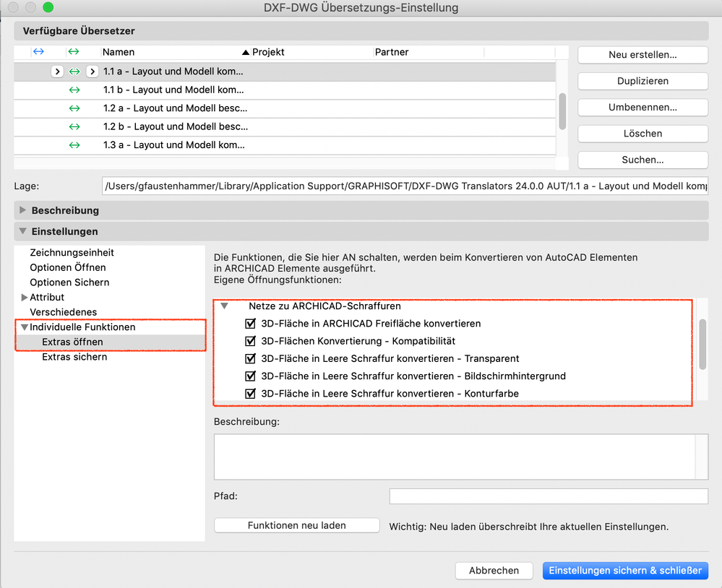
Task: Click the Beschreibung text area
Action: [461, 457]
